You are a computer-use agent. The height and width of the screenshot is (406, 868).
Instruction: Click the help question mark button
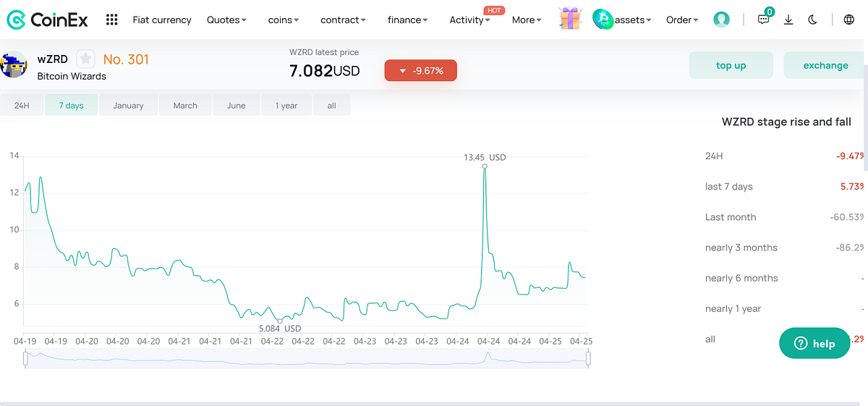tap(814, 343)
